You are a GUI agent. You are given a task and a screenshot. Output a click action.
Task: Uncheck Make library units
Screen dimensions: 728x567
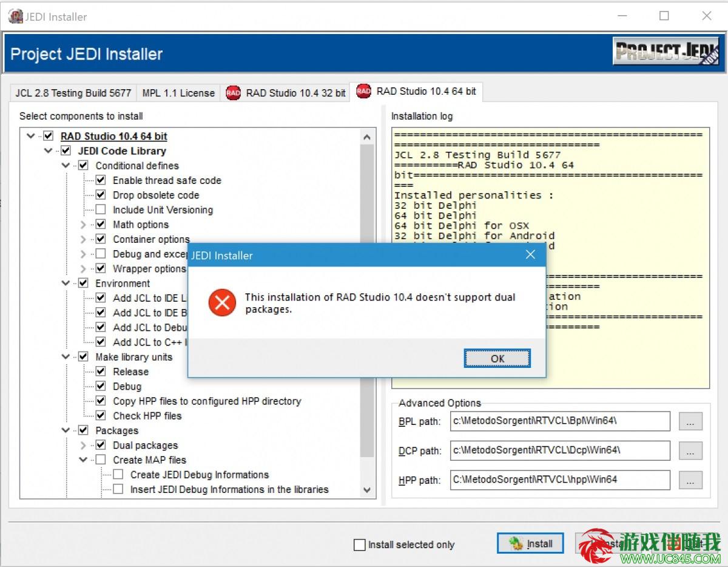coord(84,357)
